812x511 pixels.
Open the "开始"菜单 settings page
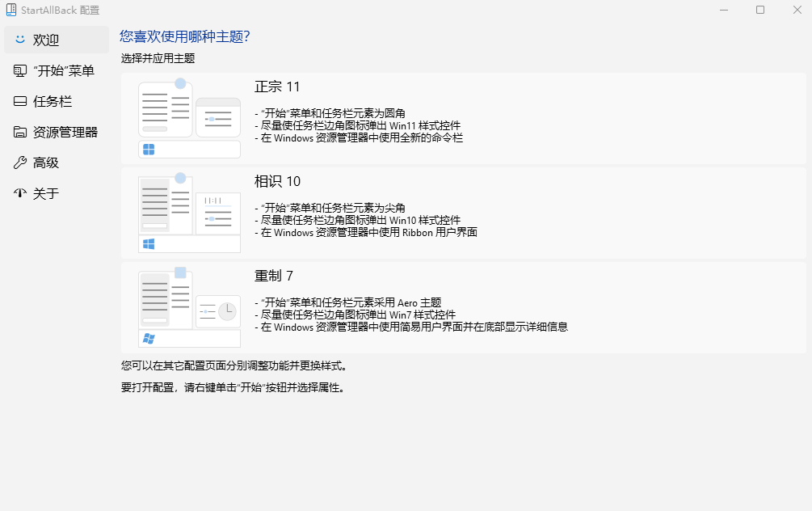[x=57, y=70]
